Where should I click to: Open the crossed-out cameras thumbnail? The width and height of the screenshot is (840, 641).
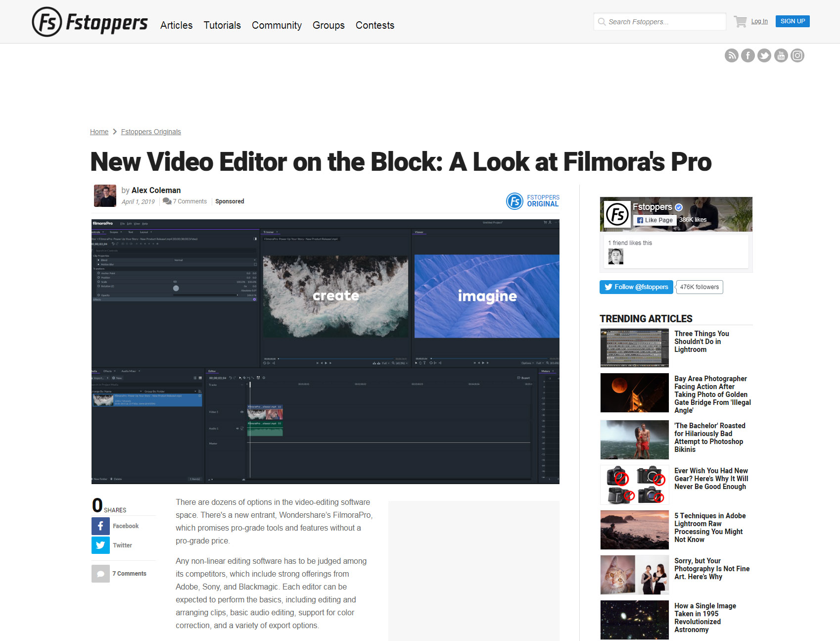[x=634, y=485]
